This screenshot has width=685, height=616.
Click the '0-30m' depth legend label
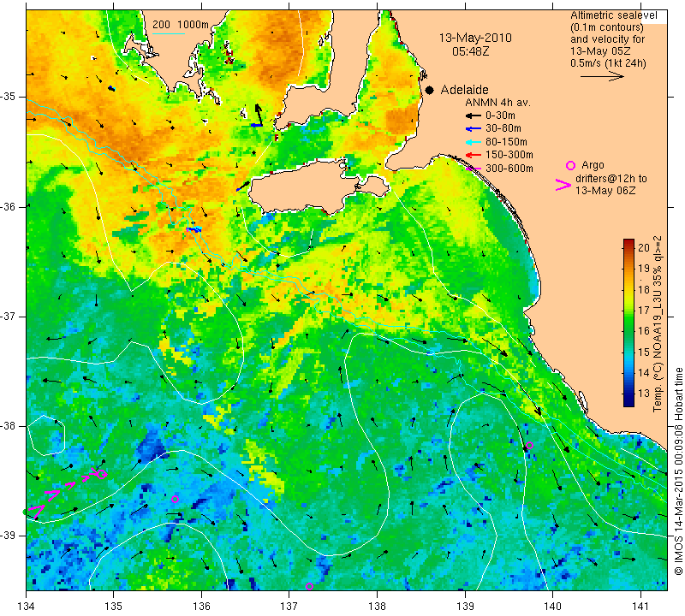[500, 115]
